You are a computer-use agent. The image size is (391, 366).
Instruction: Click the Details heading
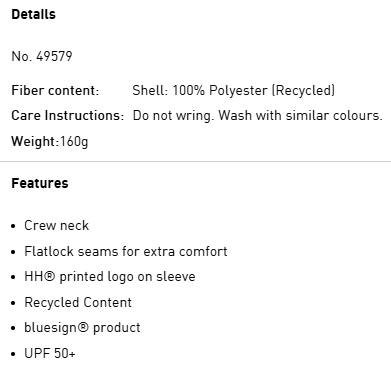(x=33, y=14)
